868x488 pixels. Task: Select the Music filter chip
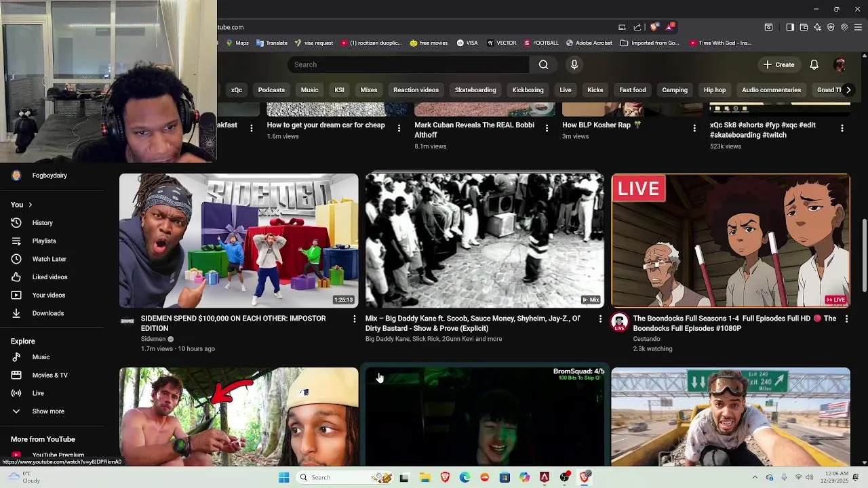pyautogui.click(x=309, y=89)
